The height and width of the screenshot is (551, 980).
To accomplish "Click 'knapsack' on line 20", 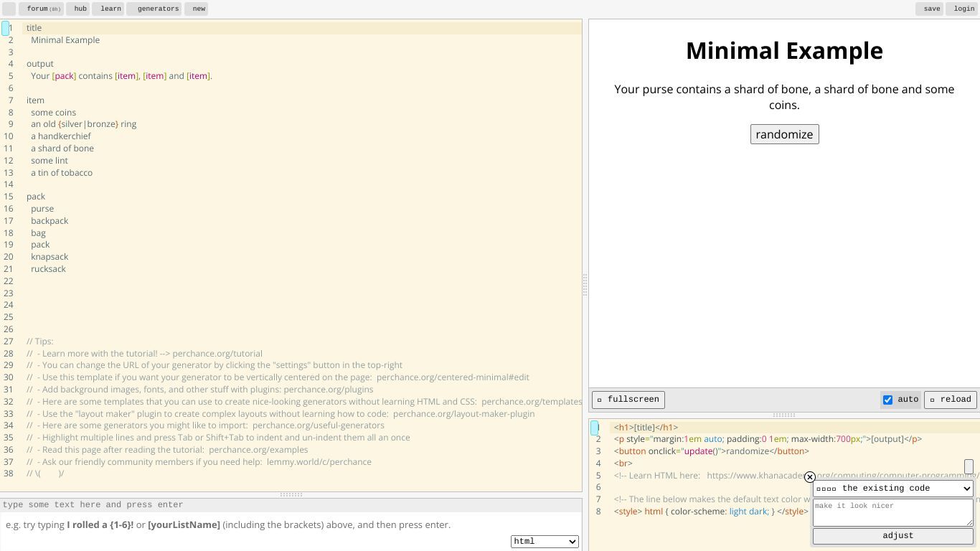I will (50, 257).
